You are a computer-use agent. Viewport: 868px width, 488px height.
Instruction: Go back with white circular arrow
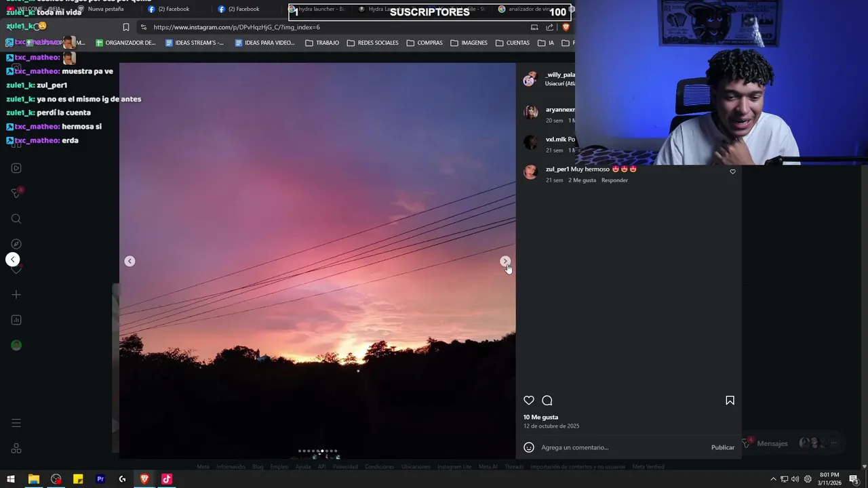13,260
